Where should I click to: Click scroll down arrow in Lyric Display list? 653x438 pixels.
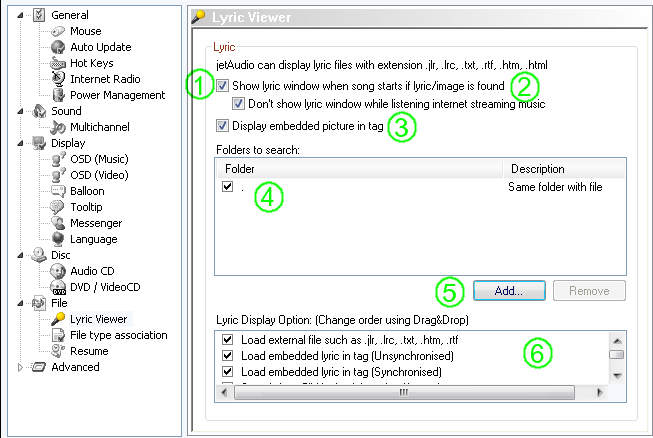pos(617,376)
